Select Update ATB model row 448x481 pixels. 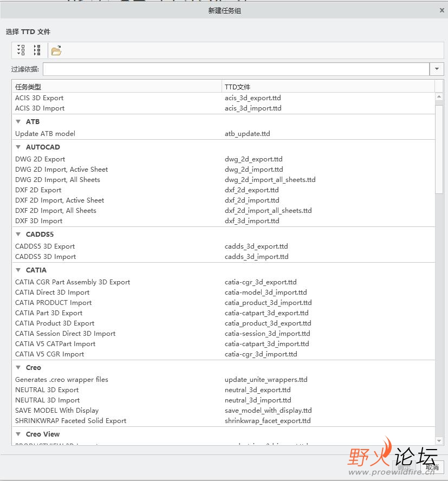point(223,134)
